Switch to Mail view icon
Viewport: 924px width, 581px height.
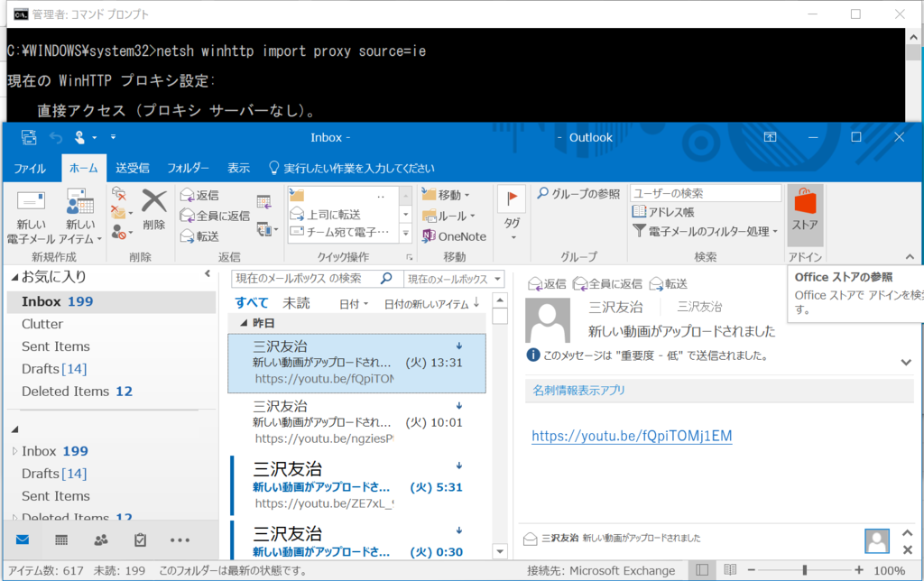pyautogui.click(x=23, y=539)
